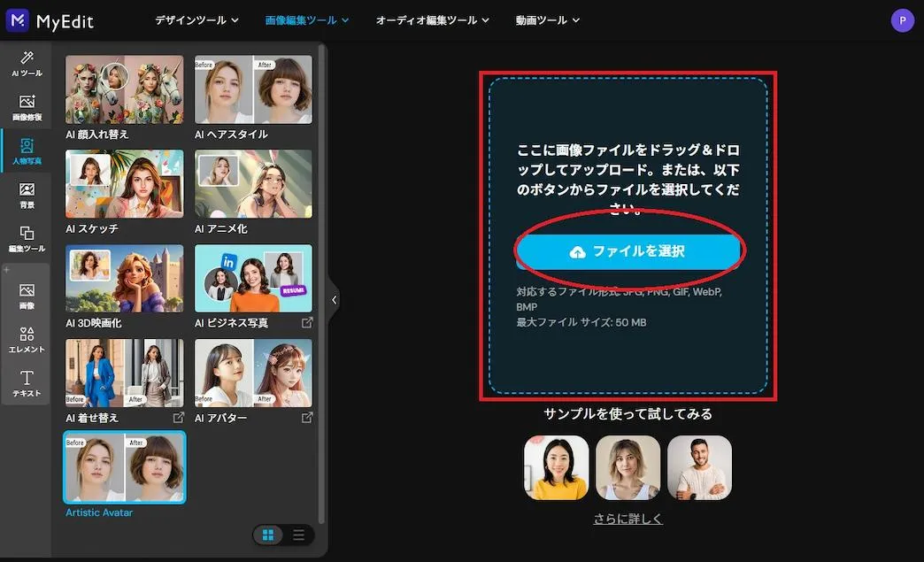
Task: Select the エレメント sidebar icon
Action: (26, 340)
